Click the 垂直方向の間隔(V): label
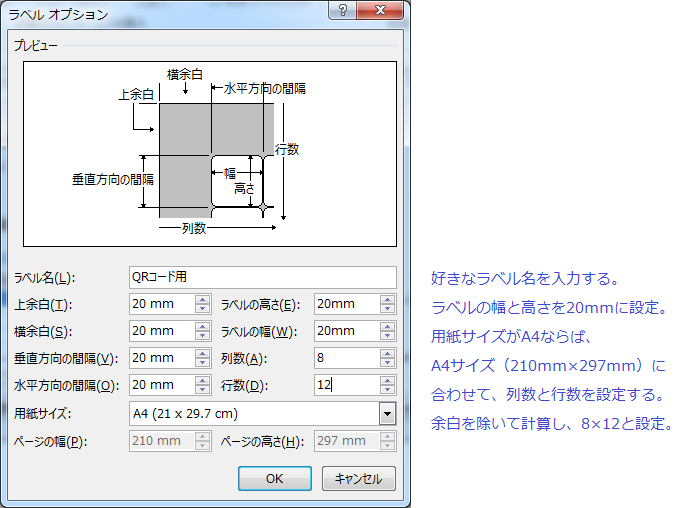The image size is (696, 508). pyautogui.click(x=66, y=359)
